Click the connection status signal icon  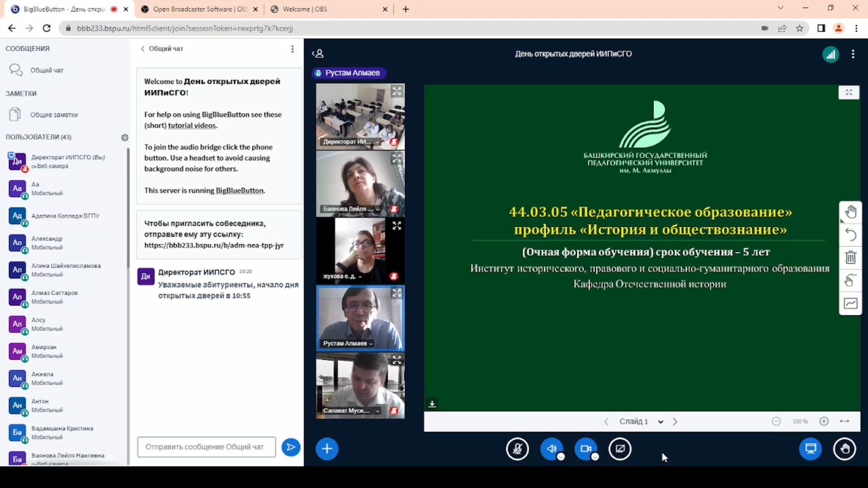pyautogui.click(x=830, y=54)
